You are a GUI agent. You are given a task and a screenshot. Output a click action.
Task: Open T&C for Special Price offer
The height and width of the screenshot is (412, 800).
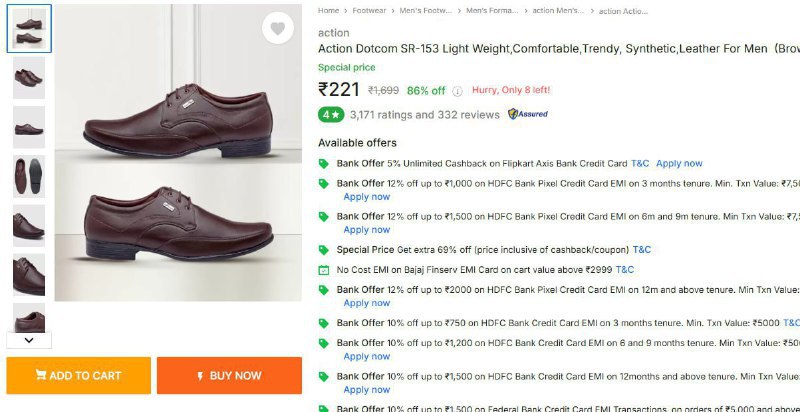tap(642, 249)
